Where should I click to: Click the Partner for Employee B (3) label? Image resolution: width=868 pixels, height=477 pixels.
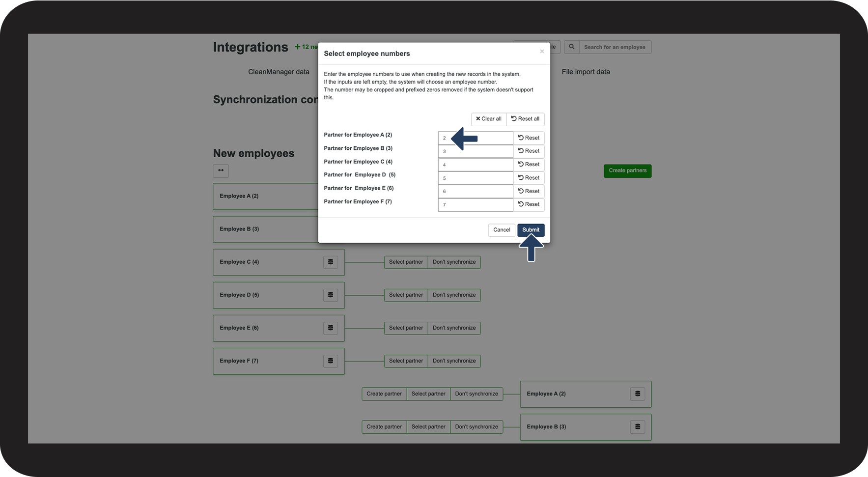[358, 148]
